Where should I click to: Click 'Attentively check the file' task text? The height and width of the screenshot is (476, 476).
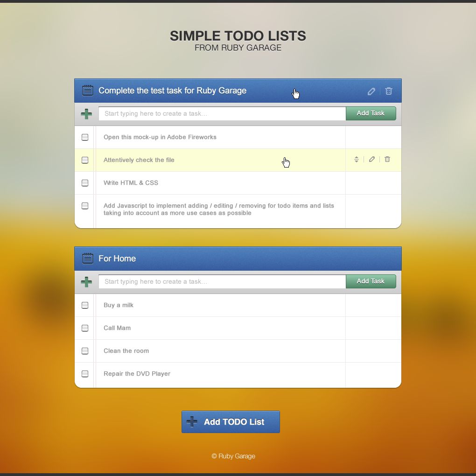(139, 160)
